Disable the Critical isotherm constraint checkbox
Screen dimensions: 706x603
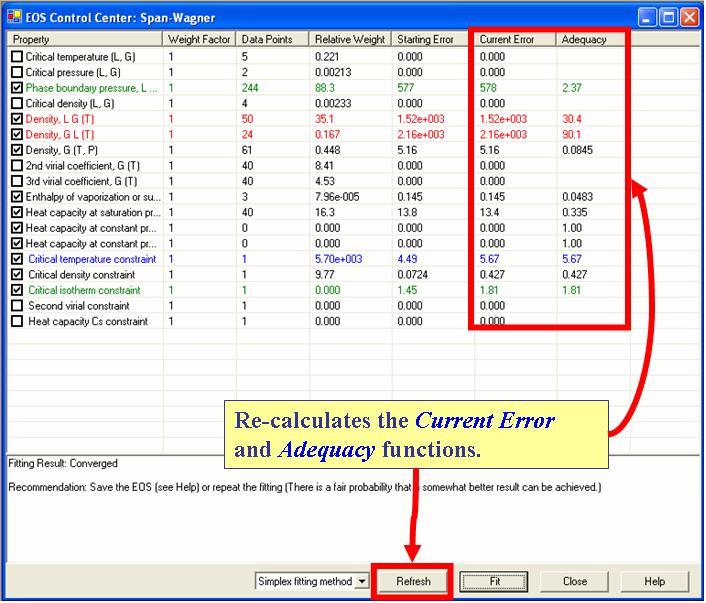[17, 290]
